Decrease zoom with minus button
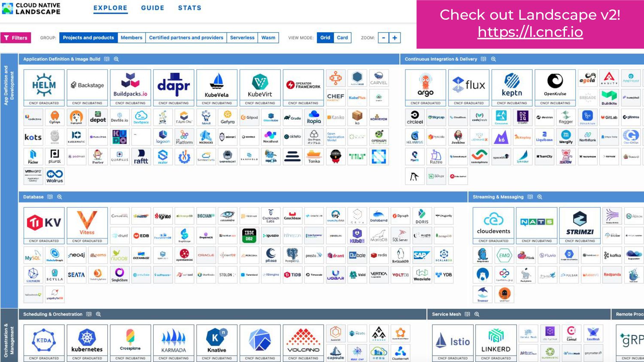The image size is (644, 362). coord(383,38)
